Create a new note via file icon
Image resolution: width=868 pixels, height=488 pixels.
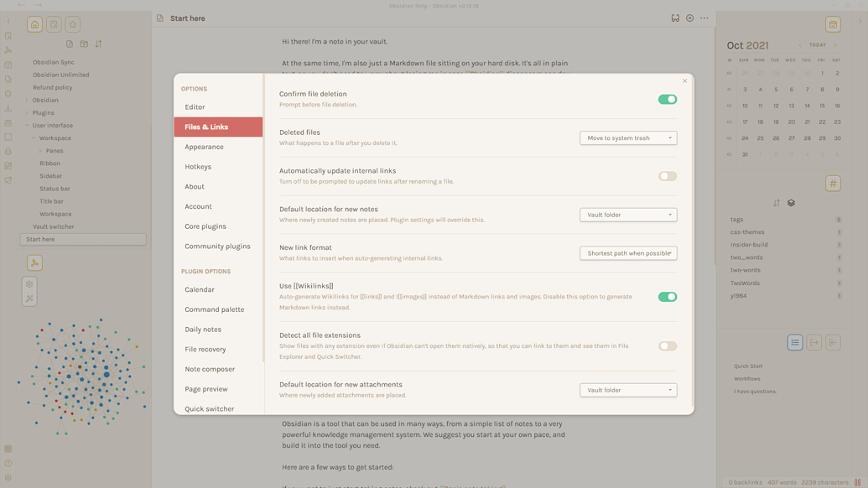tap(70, 44)
